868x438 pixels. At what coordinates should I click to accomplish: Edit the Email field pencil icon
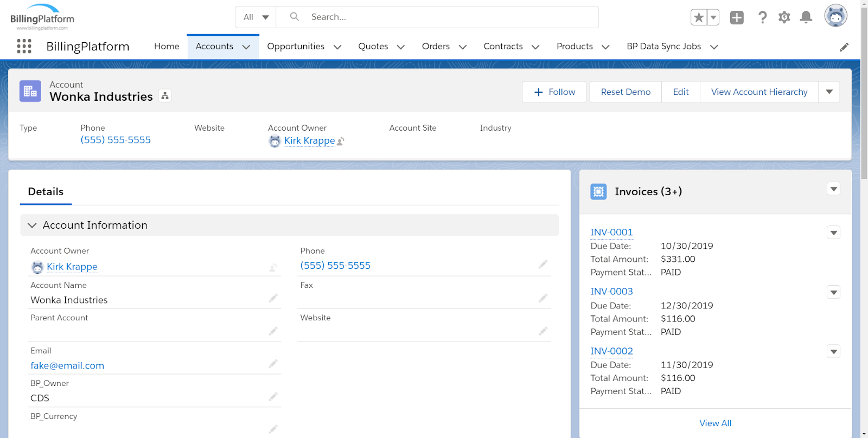click(273, 364)
